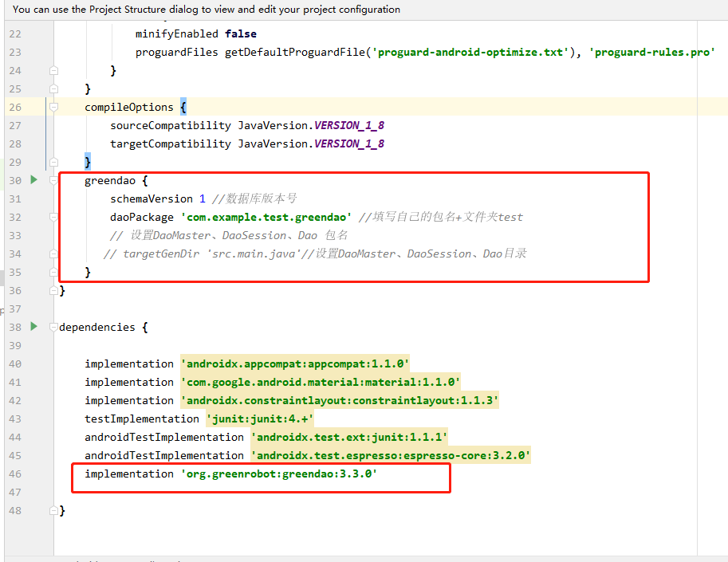Viewport: 728px width, 562px height.
Task: Toggle the fold marker on line 35
Action: 52,272
